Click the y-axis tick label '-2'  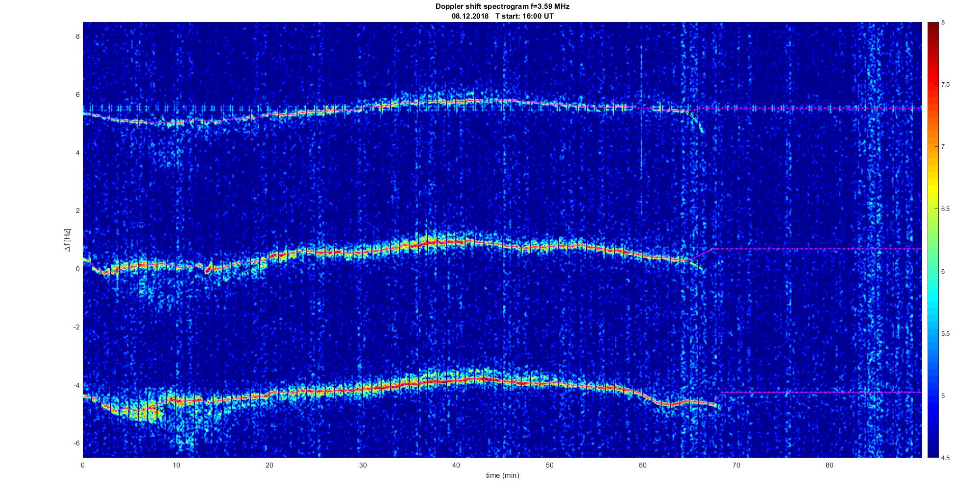[76, 327]
